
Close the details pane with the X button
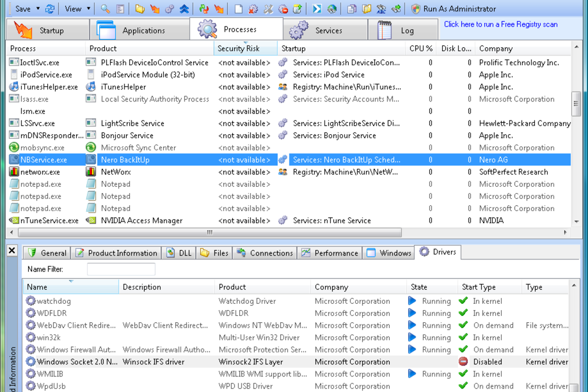point(12,250)
